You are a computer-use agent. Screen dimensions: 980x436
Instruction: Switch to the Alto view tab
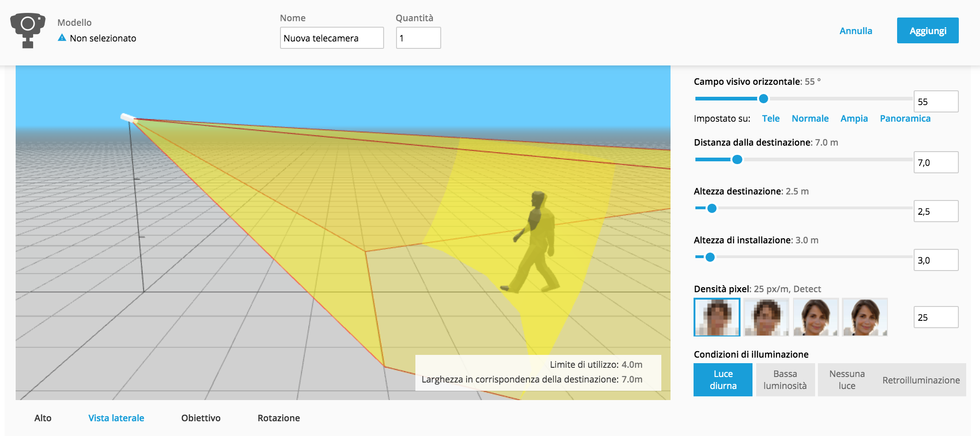(x=43, y=418)
